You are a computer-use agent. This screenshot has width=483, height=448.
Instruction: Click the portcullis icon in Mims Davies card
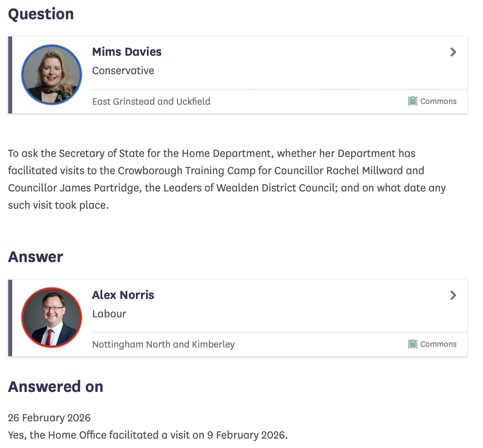click(412, 101)
